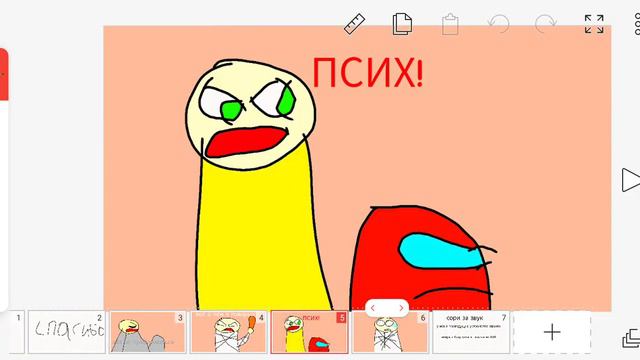Select frame 5 thumbnail
This screenshot has height=360, width=640.
coord(309,332)
